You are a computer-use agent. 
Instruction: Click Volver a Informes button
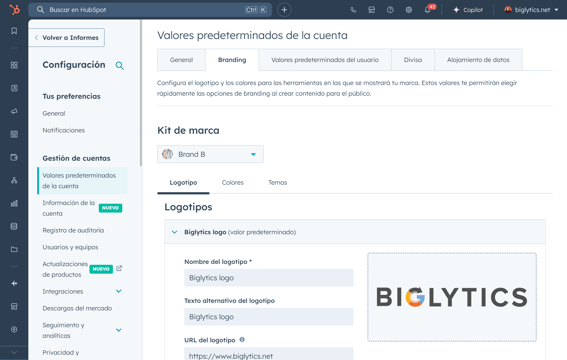pyautogui.click(x=67, y=38)
